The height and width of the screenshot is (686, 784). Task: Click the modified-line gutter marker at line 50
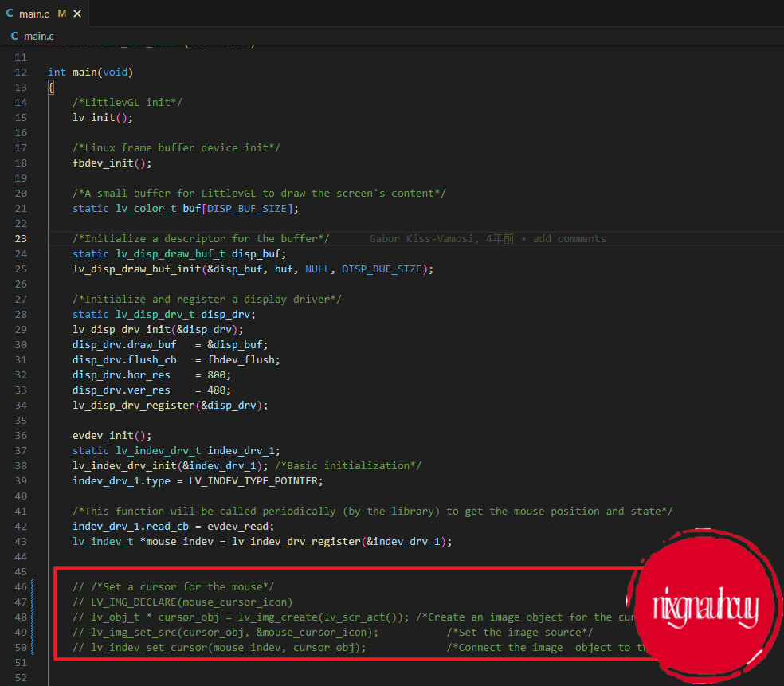coord(32,647)
